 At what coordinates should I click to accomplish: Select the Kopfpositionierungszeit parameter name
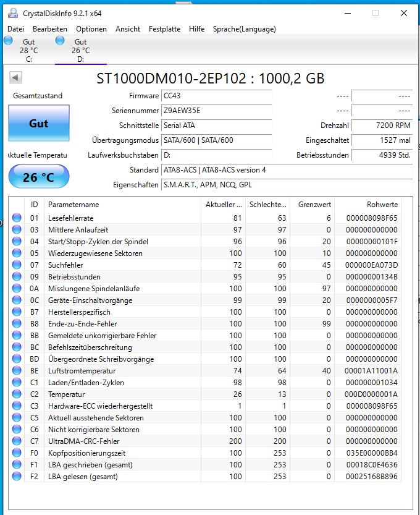87,453
